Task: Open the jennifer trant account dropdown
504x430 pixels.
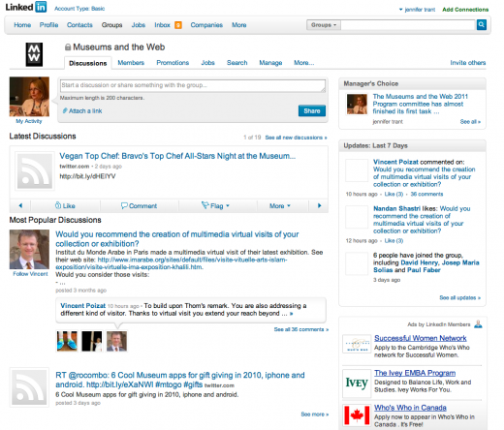Action: click(417, 10)
